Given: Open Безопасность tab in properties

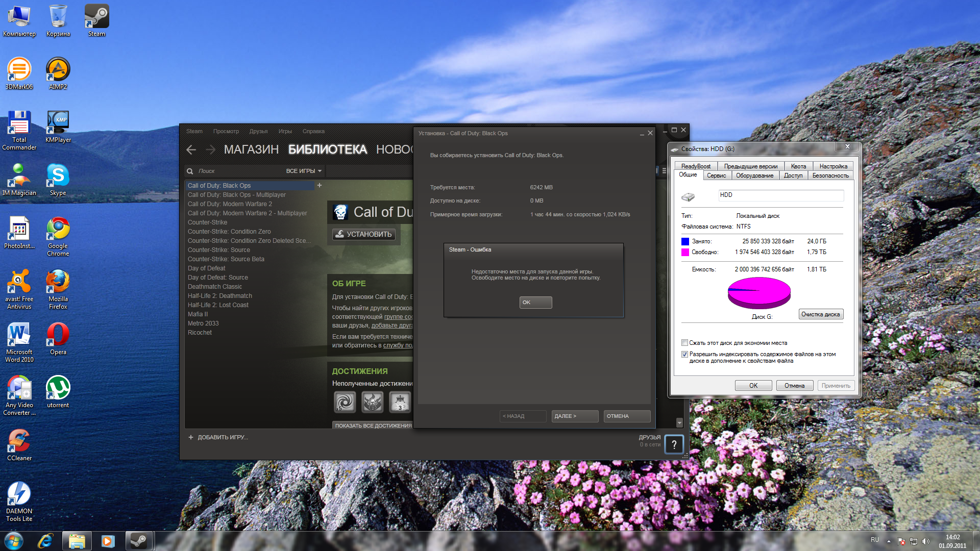Looking at the screenshot, I should [830, 176].
